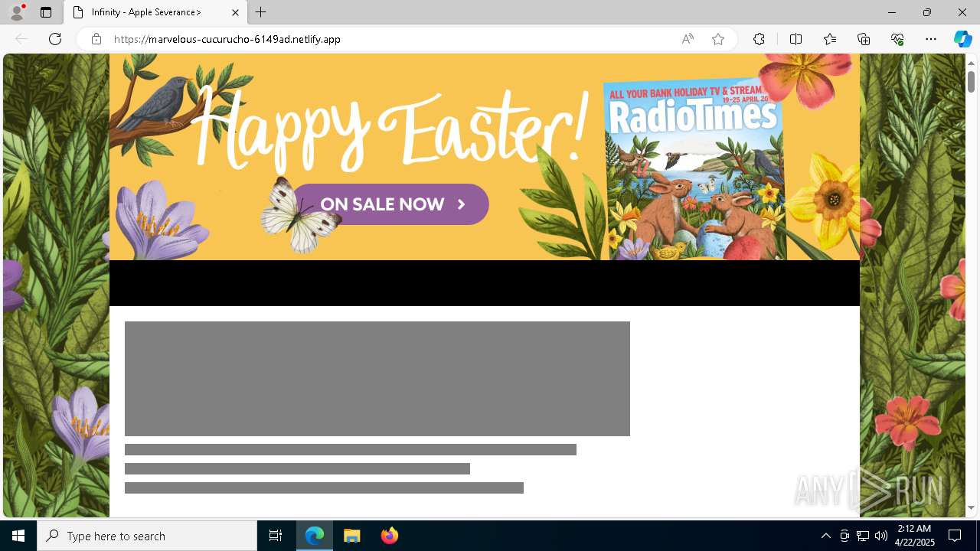The image size is (980, 551).
Task: Click the ON SALE NOW button
Action: coord(390,204)
